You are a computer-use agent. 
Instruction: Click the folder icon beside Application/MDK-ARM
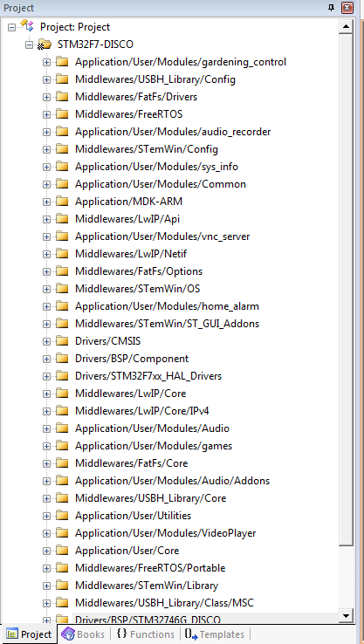coord(62,202)
